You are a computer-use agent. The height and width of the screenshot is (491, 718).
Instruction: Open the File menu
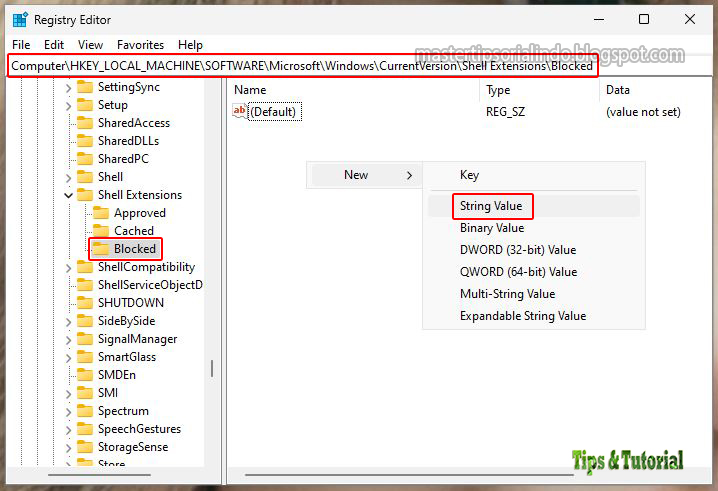click(21, 45)
